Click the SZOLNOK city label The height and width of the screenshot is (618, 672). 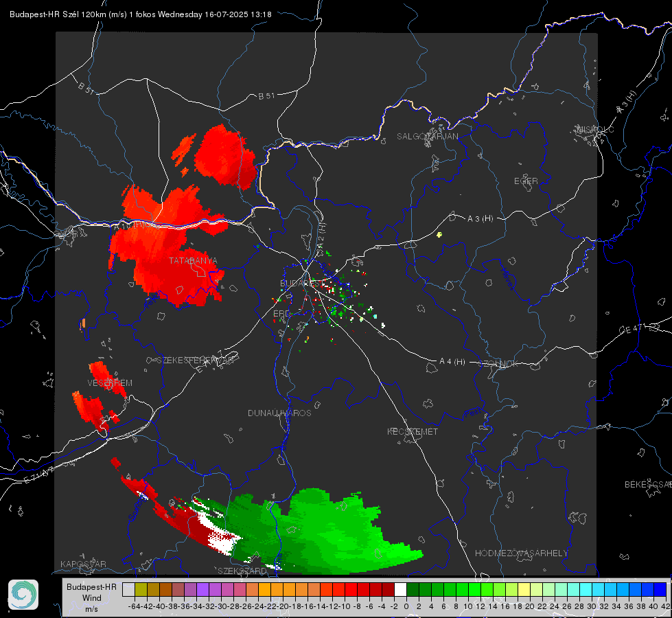coord(500,364)
